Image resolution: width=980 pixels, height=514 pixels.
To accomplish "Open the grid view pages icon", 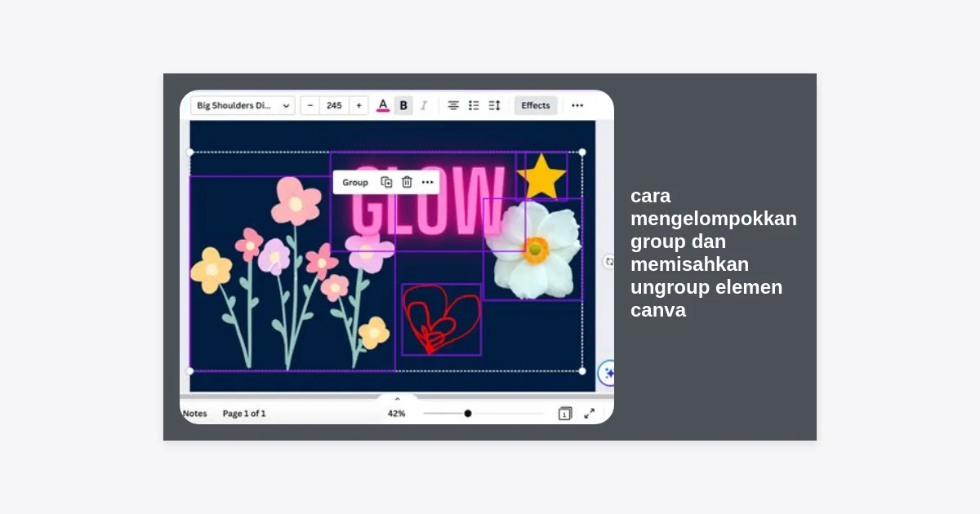I will pyautogui.click(x=564, y=414).
